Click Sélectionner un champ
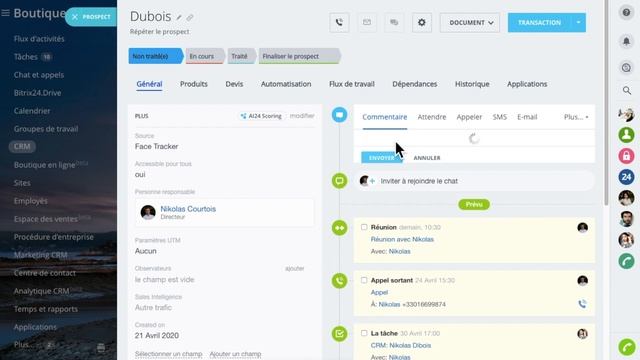The width and height of the screenshot is (640, 360). tap(168, 354)
